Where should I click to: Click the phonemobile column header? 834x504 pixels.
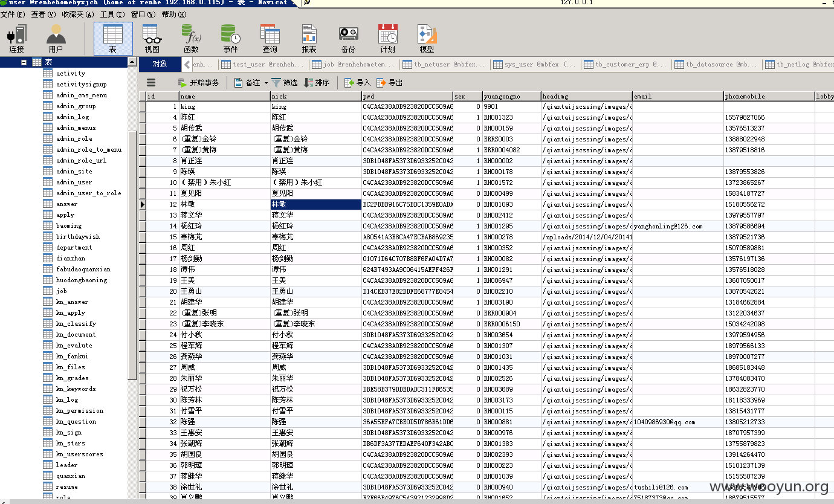769,96
